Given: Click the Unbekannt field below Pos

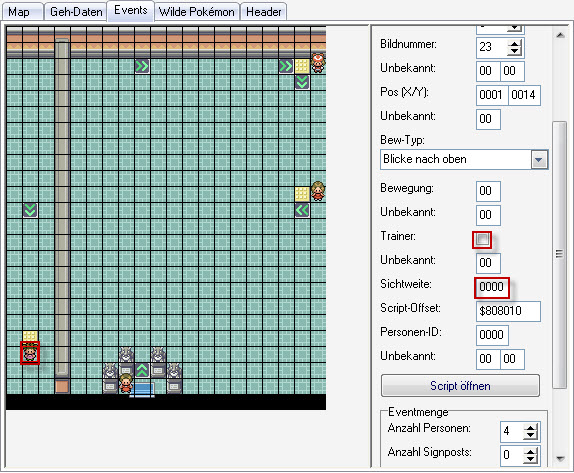Looking at the screenshot, I should (488, 119).
